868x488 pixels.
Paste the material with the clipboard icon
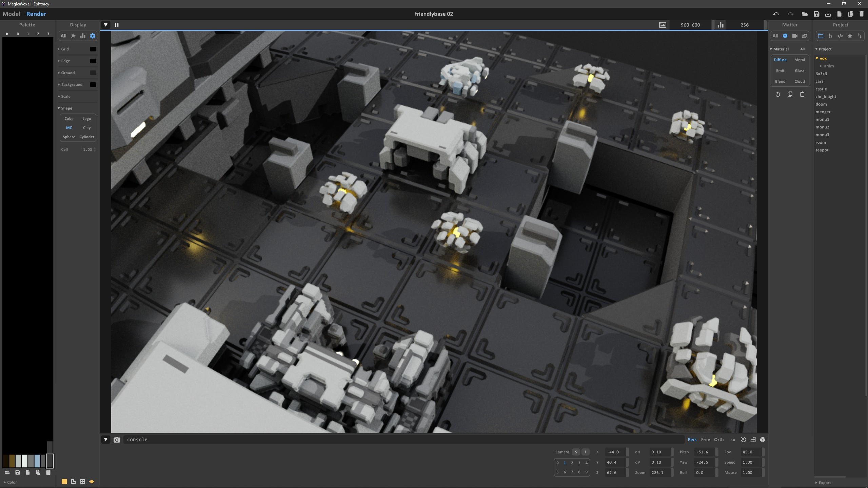(x=802, y=94)
